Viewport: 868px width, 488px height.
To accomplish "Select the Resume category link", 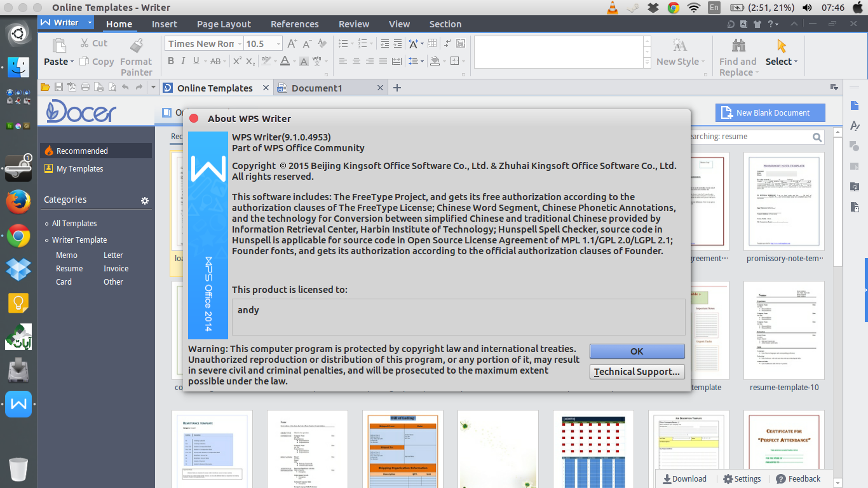I will point(69,269).
